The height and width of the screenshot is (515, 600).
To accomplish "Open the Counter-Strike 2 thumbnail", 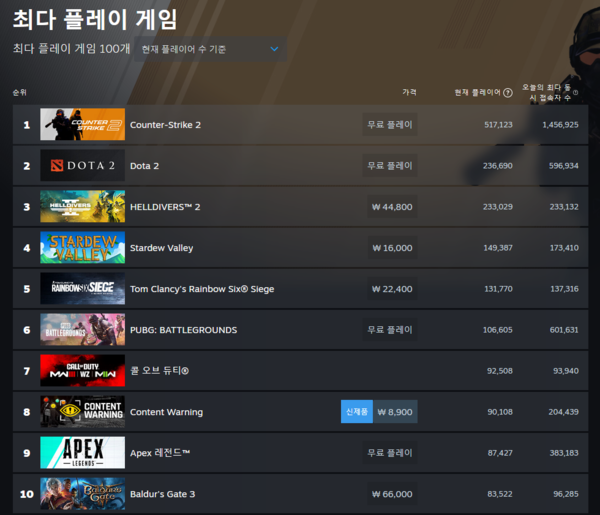I will (83, 124).
